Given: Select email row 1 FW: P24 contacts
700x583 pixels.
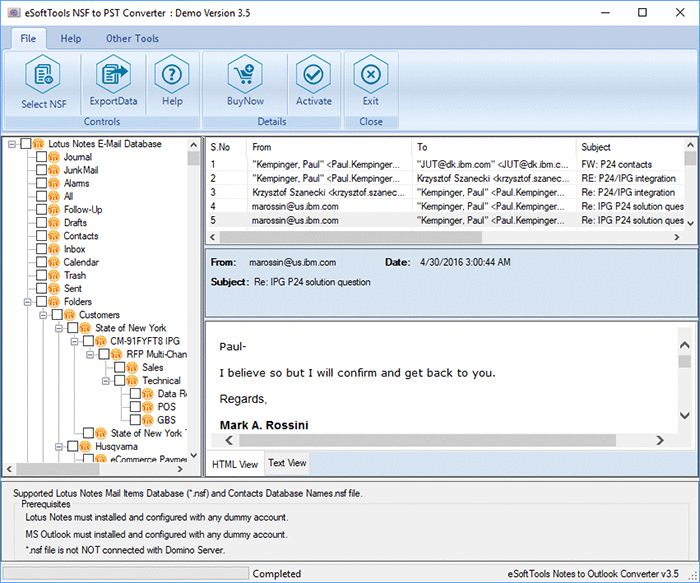Looking at the screenshot, I should click(x=446, y=164).
